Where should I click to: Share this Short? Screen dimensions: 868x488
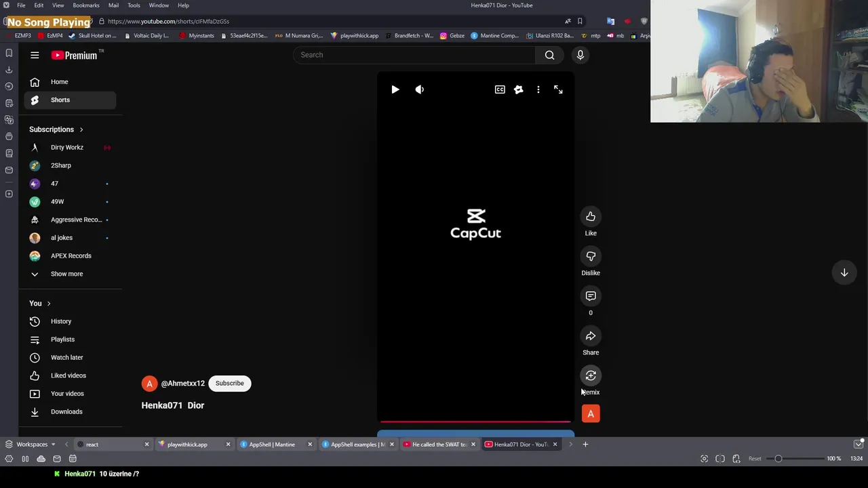[591, 336]
